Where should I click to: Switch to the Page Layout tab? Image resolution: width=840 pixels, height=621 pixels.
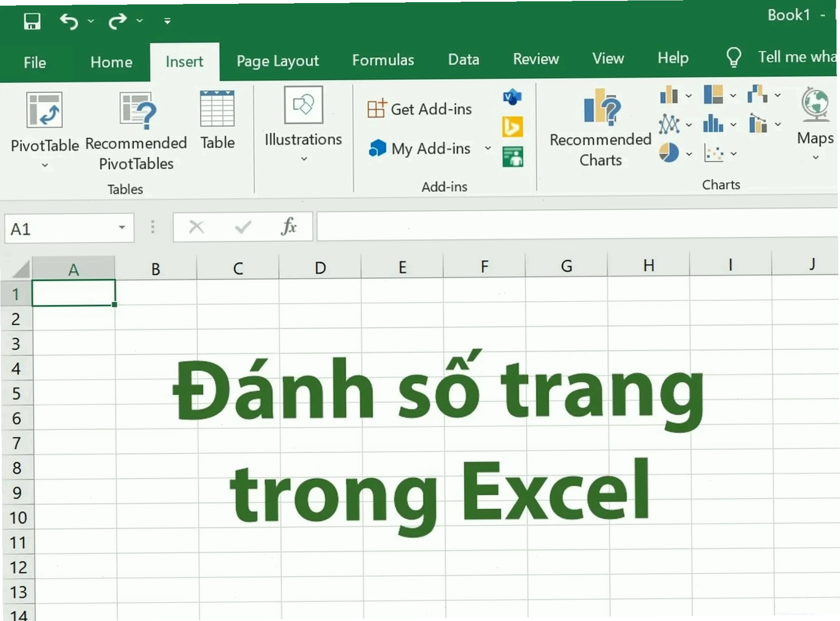point(278,61)
